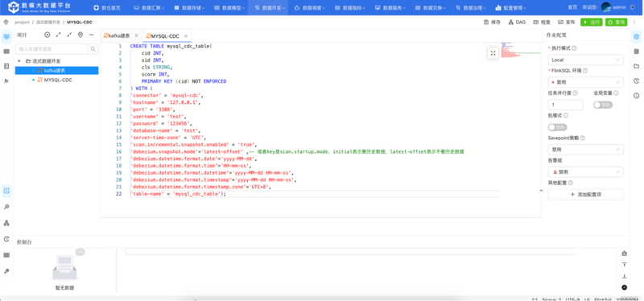
Task: Collapse the 流式数据开发 folder
Action: pos(19,61)
